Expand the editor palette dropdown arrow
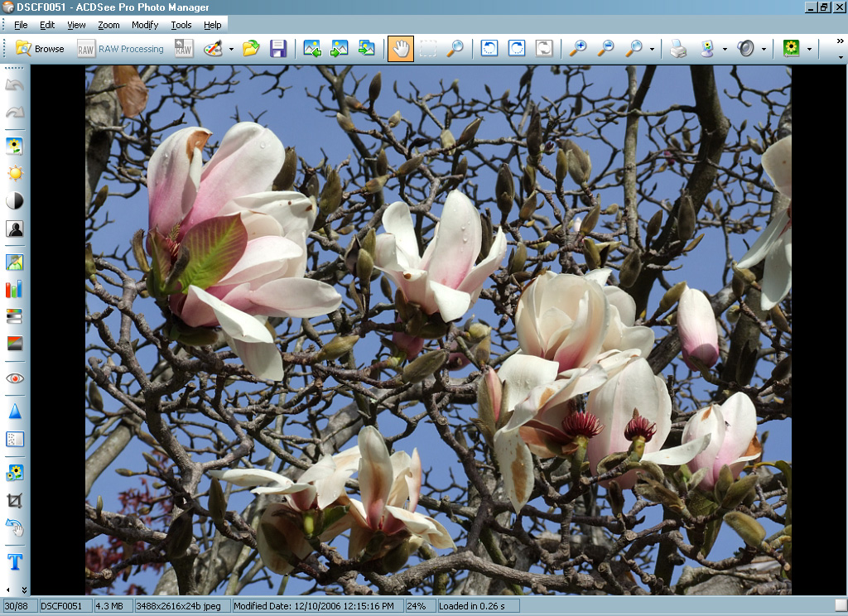The width and height of the screenshot is (848, 616). (231, 49)
